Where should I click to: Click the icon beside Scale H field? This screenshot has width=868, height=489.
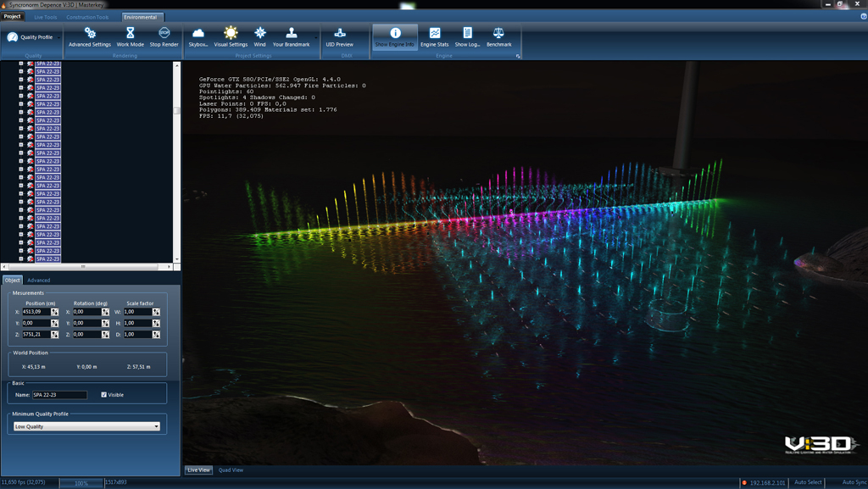click(156, 323)
